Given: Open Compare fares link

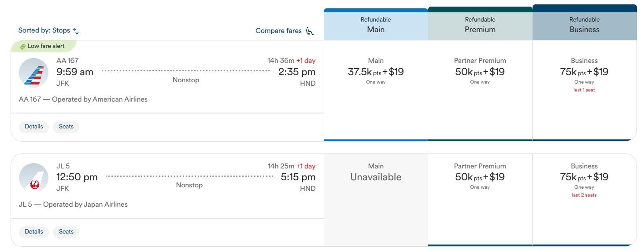Looking at the screenshot, I should click(278, 31).
